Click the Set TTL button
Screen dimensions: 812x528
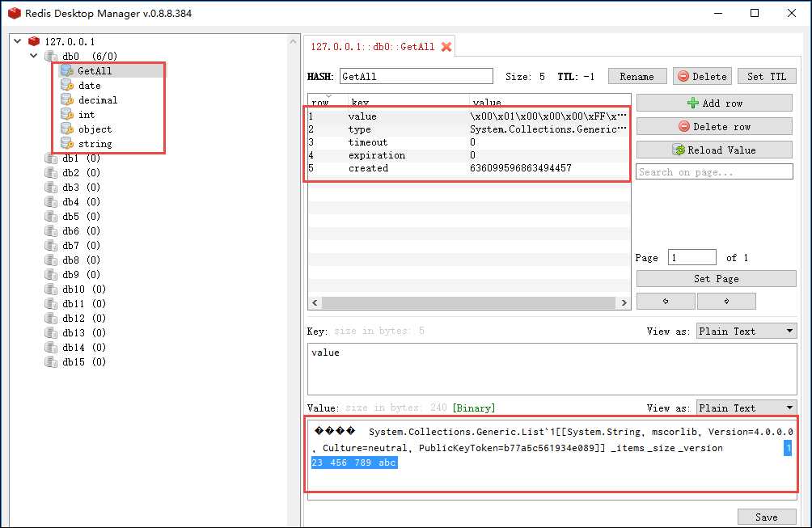[767, 76]
